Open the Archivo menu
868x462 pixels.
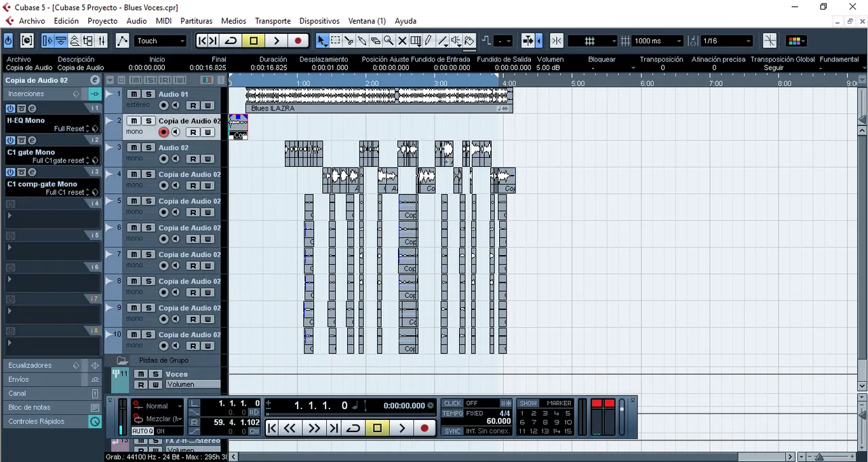point(32,21)
